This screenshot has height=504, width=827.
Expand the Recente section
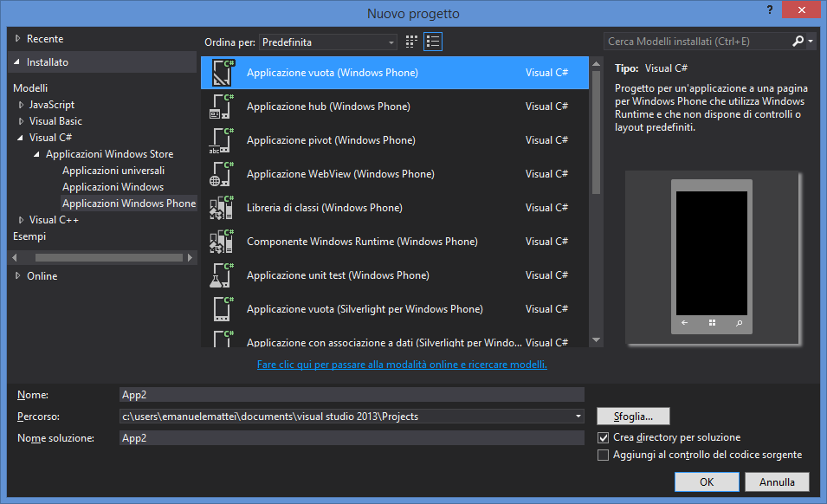pyautogui.click(x=17, y=38)
